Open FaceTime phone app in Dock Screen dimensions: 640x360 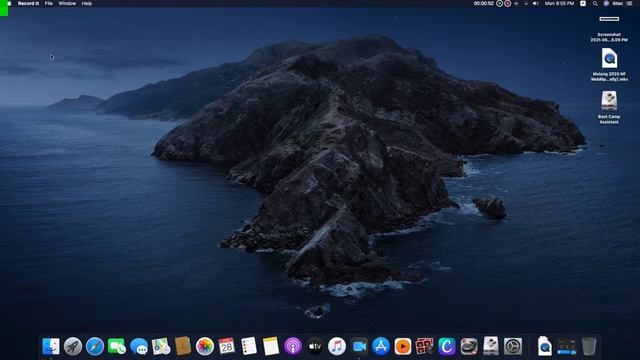point(117,347)
